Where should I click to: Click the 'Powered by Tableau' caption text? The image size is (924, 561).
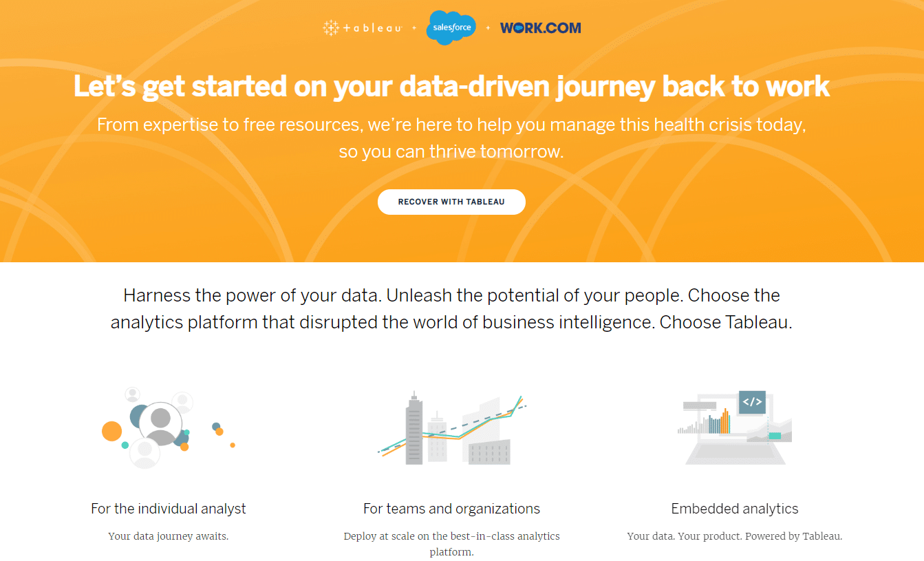(x=734, y=536)
